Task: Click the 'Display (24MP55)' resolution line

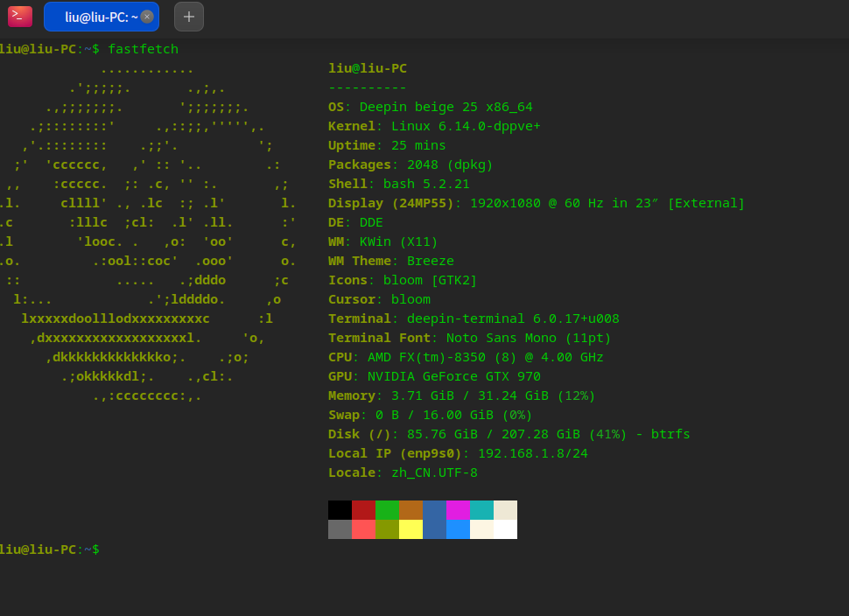Action: 537,203
